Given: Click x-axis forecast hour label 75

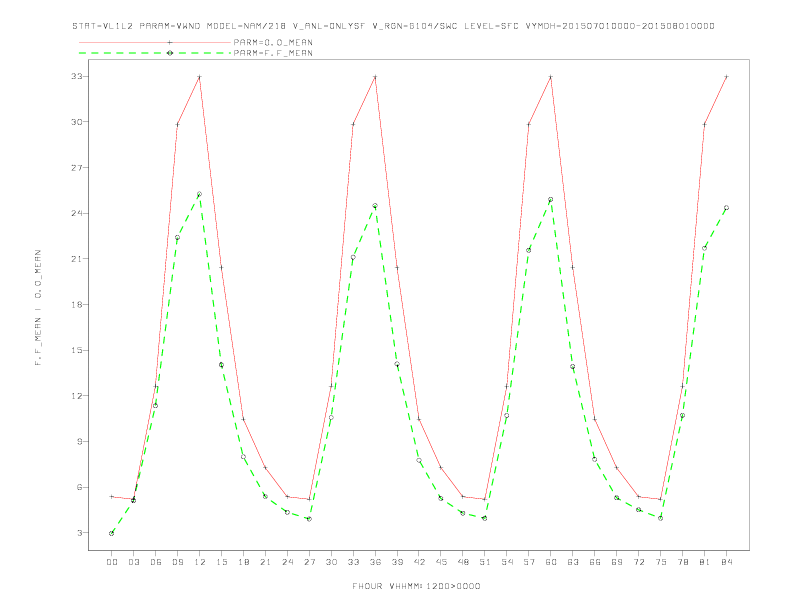Looking at the screenshot, I should pos(661,562).
